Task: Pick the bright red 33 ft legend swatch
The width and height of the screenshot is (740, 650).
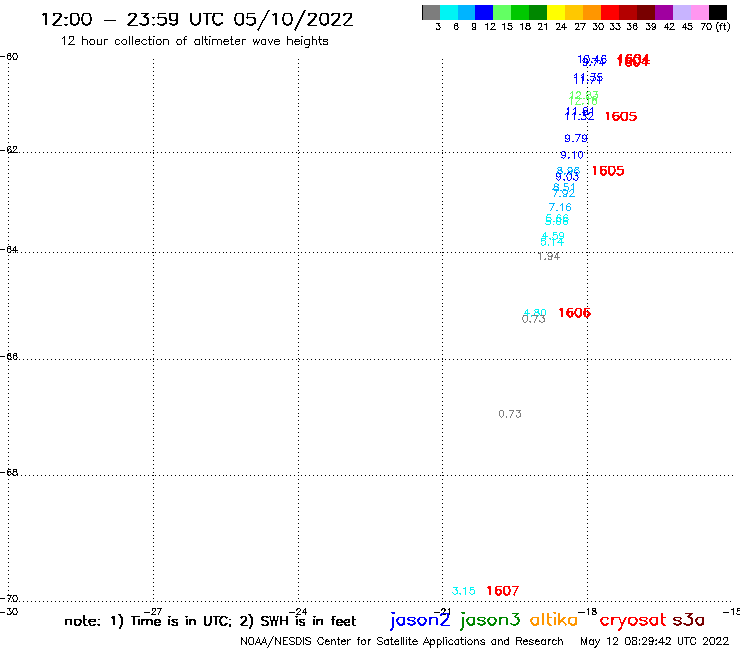Action: click(x=610, y=12)
